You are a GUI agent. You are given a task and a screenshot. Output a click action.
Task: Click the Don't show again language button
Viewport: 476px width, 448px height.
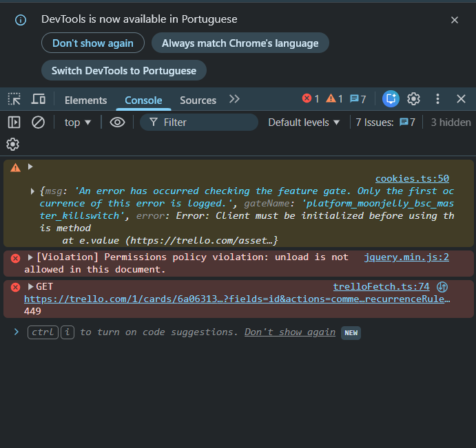(x=93, y=43)
